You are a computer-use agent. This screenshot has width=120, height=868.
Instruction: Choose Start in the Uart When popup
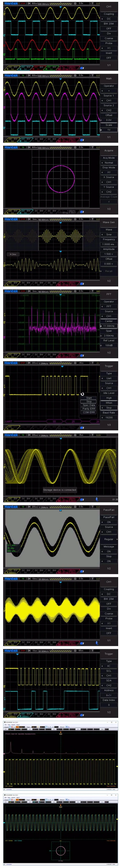click(x=89, y=398)
